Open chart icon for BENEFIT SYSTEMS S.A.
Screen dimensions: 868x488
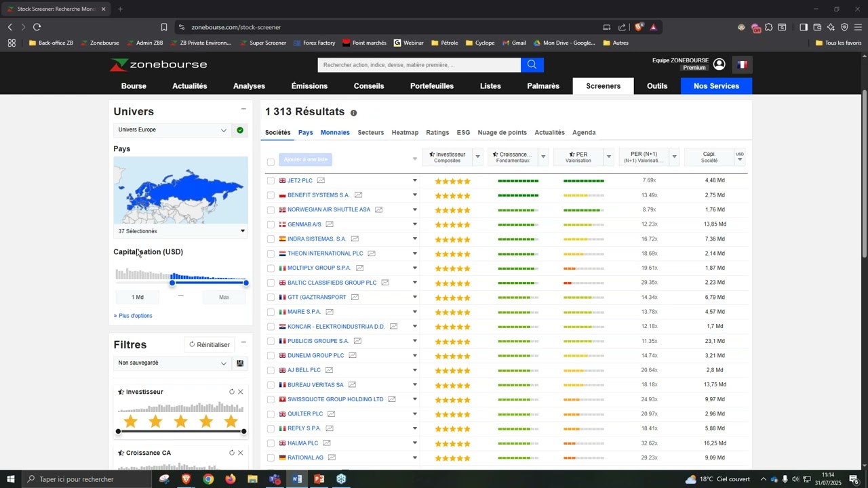click(358, 195)
